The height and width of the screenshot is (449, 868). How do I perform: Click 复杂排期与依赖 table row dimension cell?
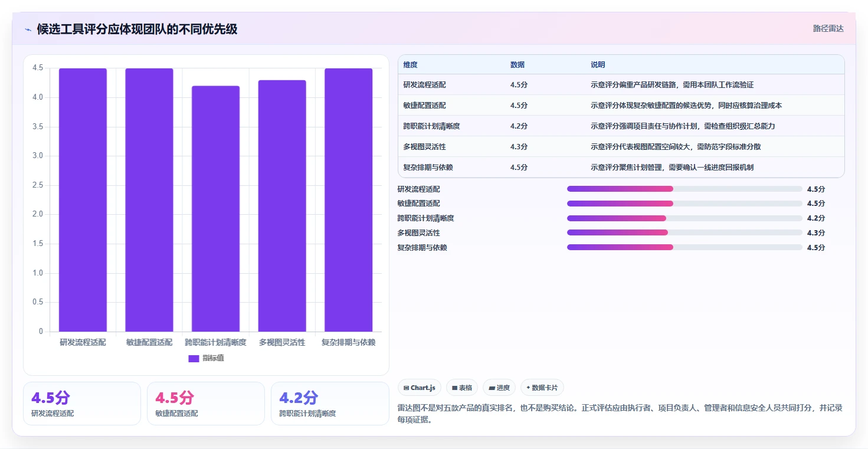pos(428,168)
